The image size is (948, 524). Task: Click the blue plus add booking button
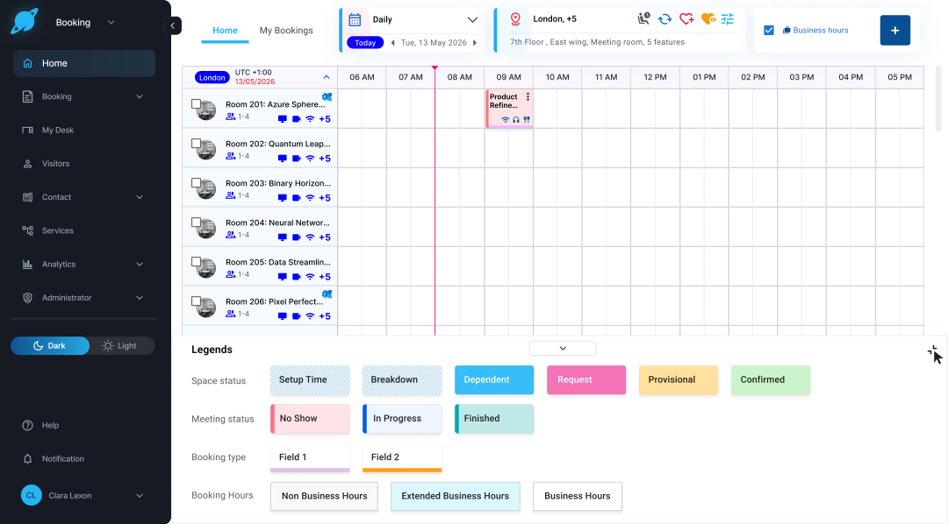tap(895, 30)
